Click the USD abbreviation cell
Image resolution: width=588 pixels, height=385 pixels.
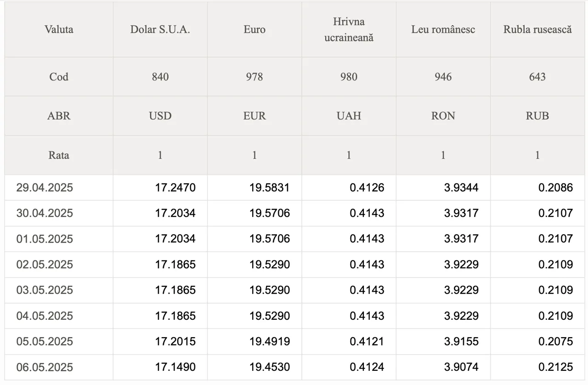(x=160, y=116)
